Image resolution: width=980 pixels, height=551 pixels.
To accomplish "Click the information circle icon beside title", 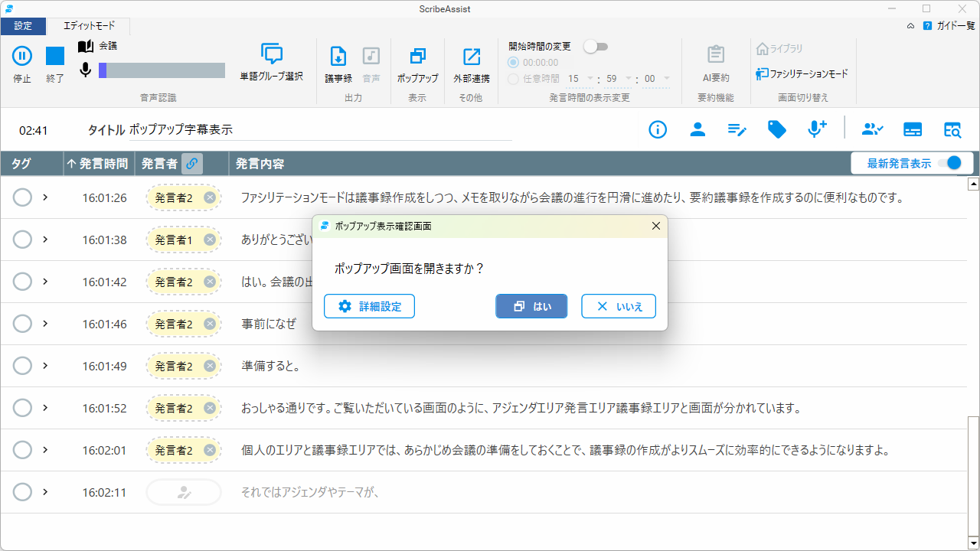I will point(658,129).
